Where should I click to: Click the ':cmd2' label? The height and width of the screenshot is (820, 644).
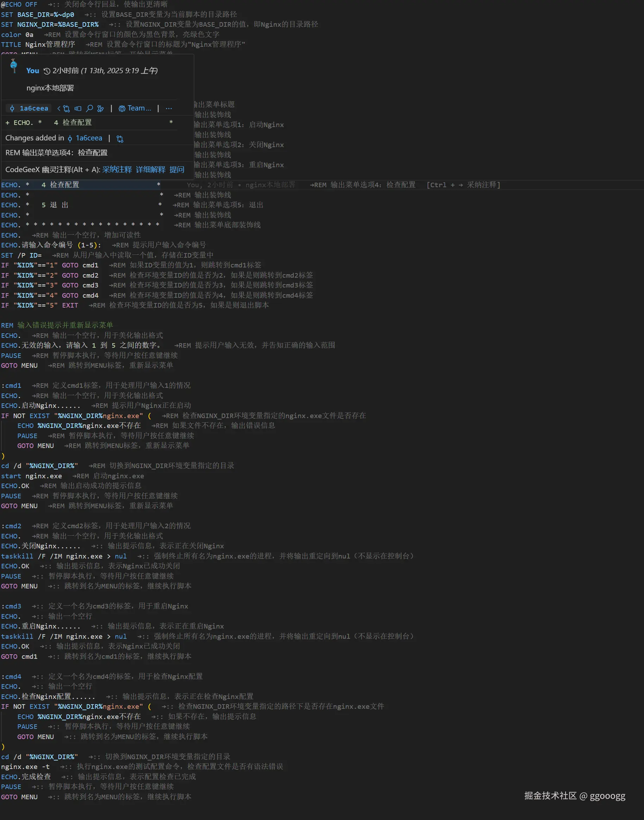[x=11, y=526]
